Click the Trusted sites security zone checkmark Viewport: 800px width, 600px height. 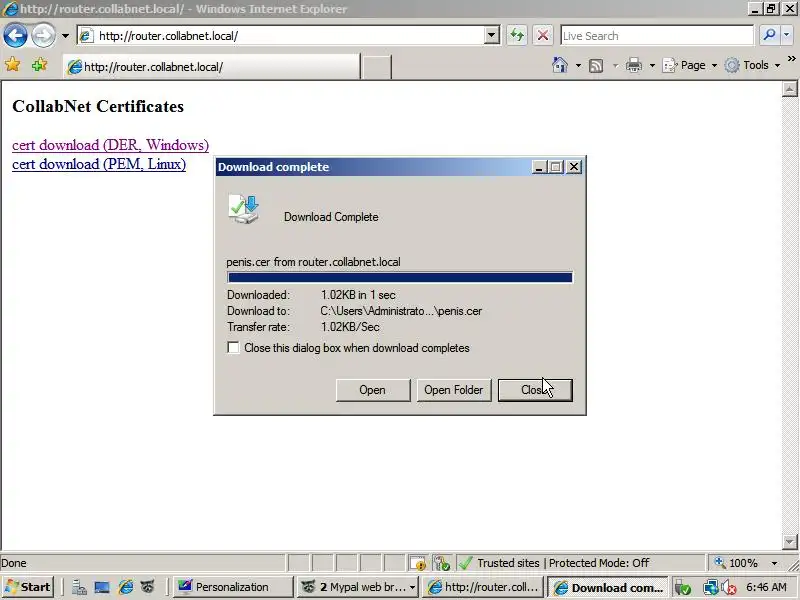point(465,563)
